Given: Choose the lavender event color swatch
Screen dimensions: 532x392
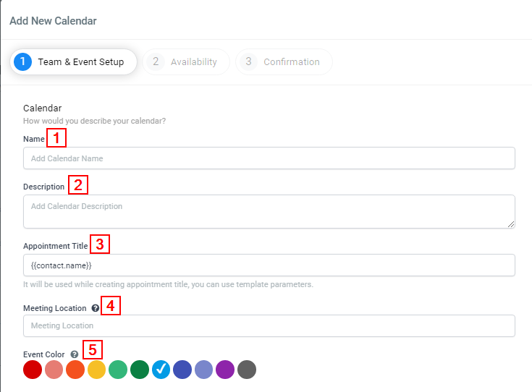Looking at the screenshot, I should click(x=203, y=370).
